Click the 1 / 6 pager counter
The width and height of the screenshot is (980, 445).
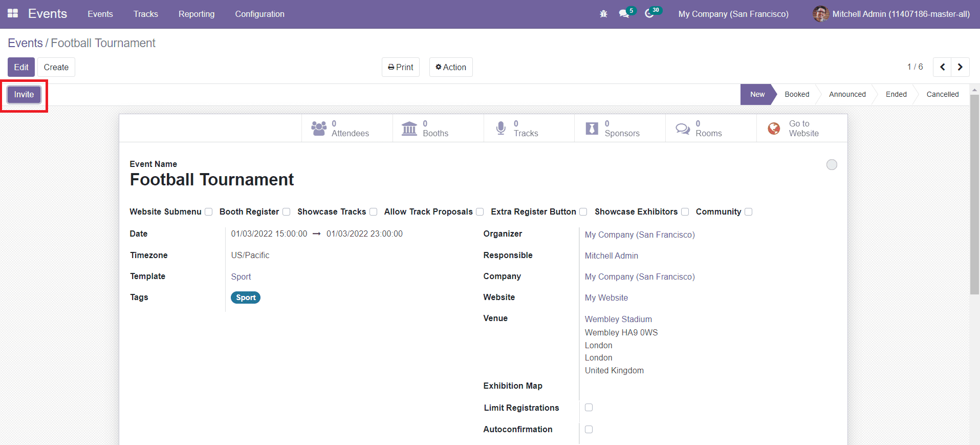pos(915,67)
